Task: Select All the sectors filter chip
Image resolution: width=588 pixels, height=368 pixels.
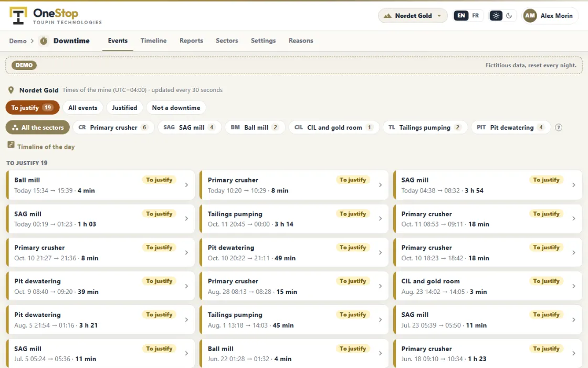Action: [37, 127]
